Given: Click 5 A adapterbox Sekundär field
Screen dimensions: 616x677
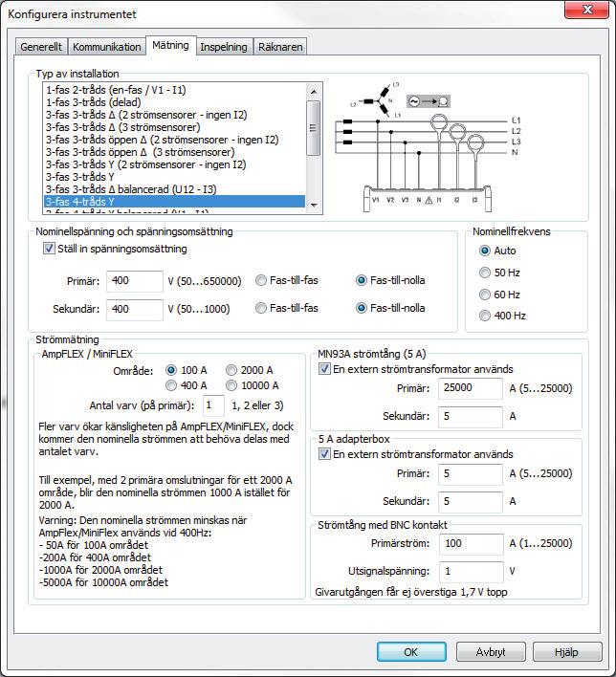Looking at the screenshot, I should click(x=471, y=502).
